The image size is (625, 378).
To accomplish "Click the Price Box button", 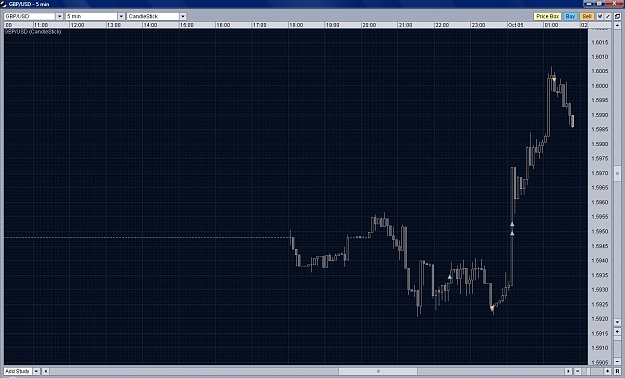I will pos(547,16).
